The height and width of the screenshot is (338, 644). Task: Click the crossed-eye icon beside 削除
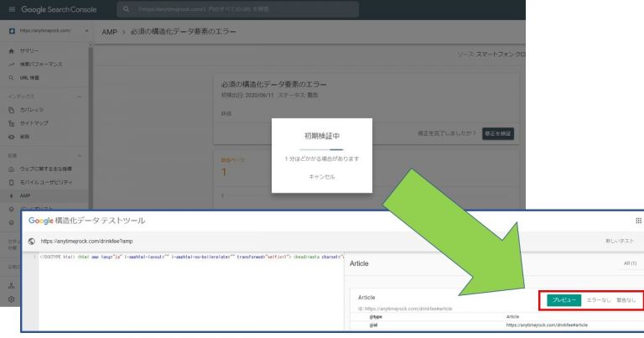coord(12,137)
